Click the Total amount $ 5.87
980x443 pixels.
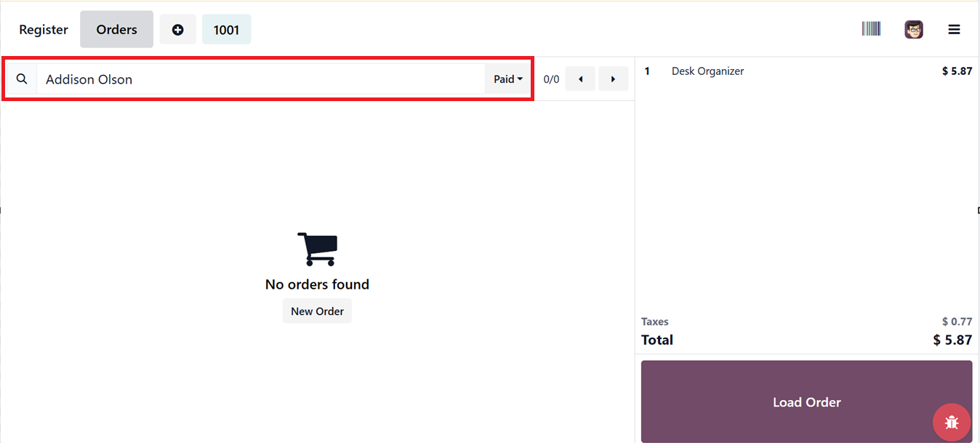[x=952, y=340]
